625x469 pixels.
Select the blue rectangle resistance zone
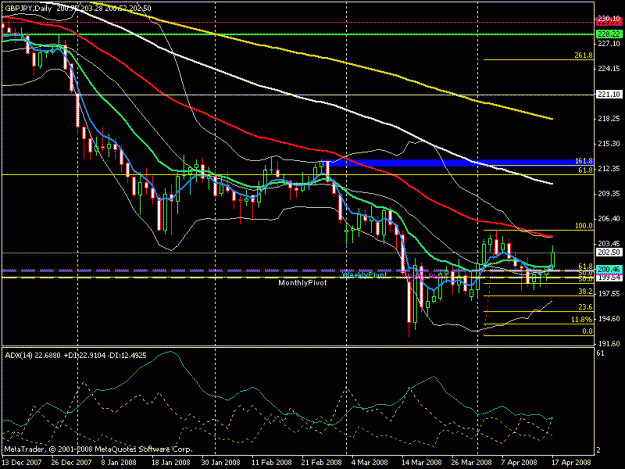[460, 163]
